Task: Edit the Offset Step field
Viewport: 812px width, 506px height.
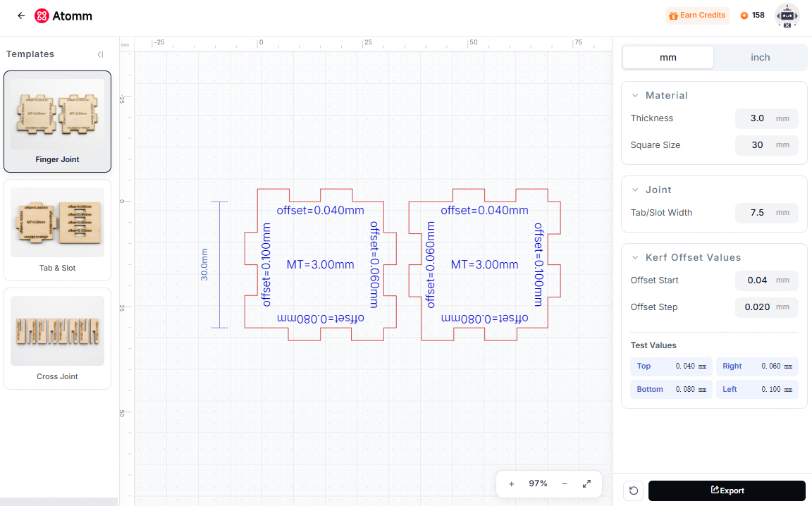Action: [766, 307]
